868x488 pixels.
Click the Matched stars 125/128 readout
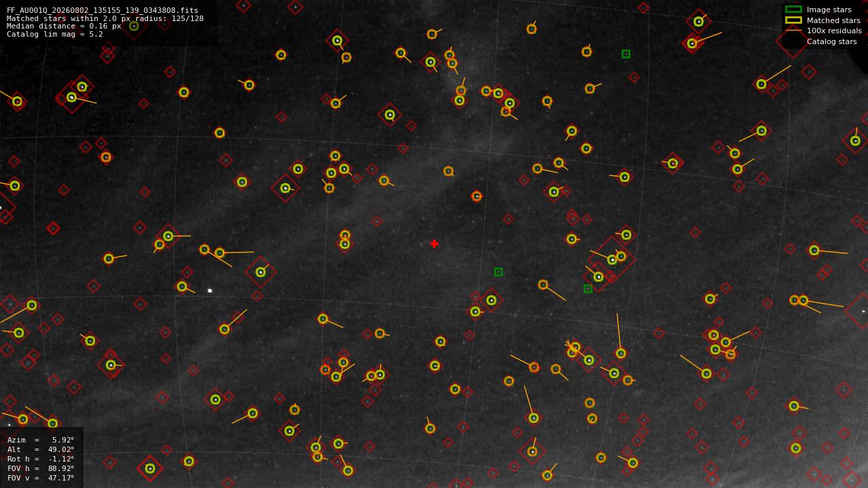pyautogui.click(x=105, y=18)
